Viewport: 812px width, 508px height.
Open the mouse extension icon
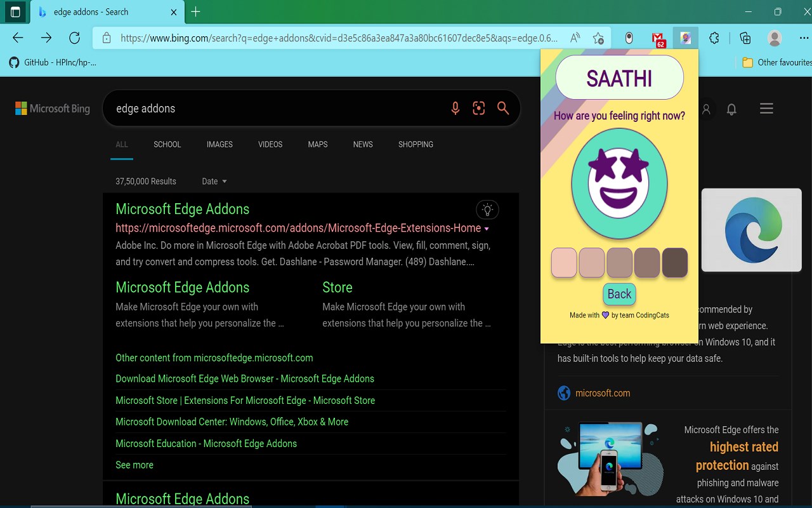629,38
